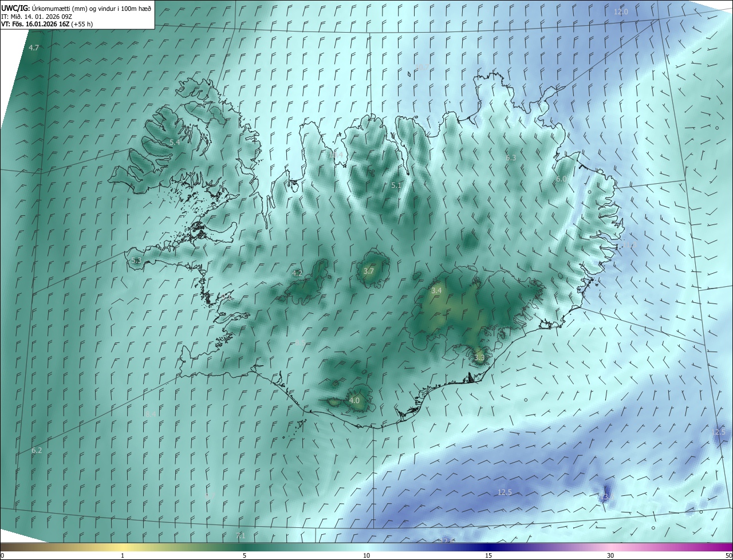
Task: Click the "5.3" value label
Action: [136, 261]
